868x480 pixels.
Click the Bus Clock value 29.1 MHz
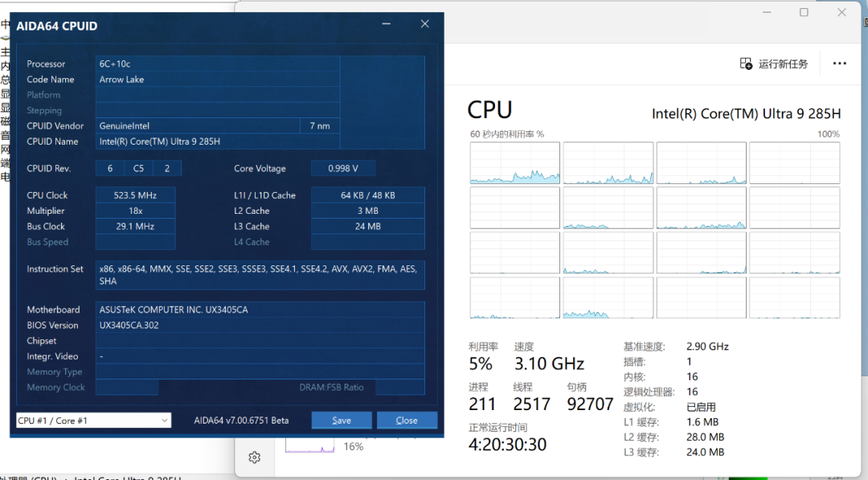coord(135,226)
